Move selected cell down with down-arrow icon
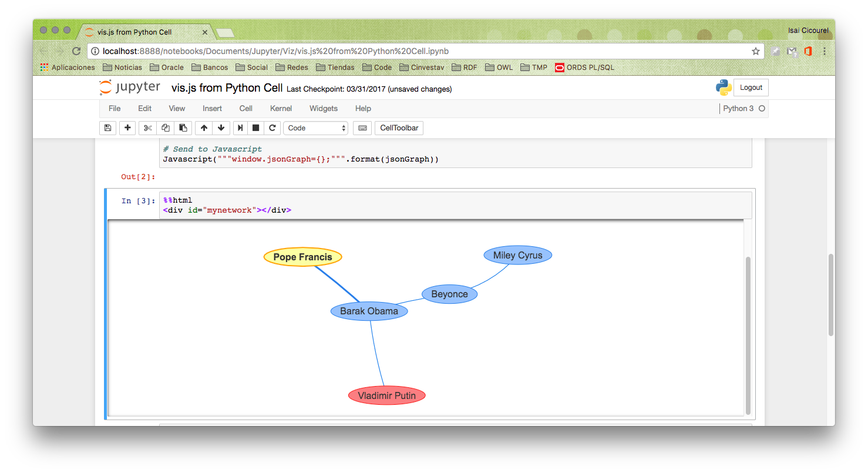 (x=221, y=128)
